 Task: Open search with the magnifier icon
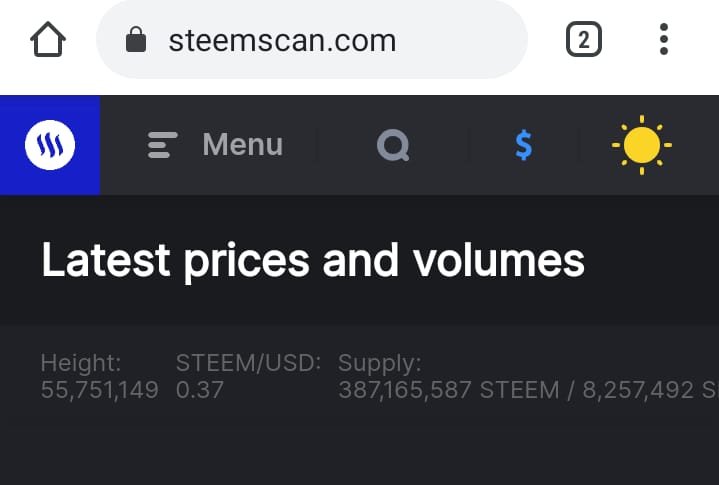tap(393, 146)
